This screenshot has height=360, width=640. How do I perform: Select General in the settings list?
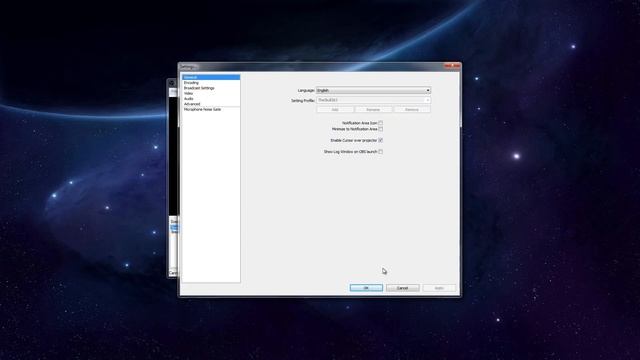click(211, 77)
